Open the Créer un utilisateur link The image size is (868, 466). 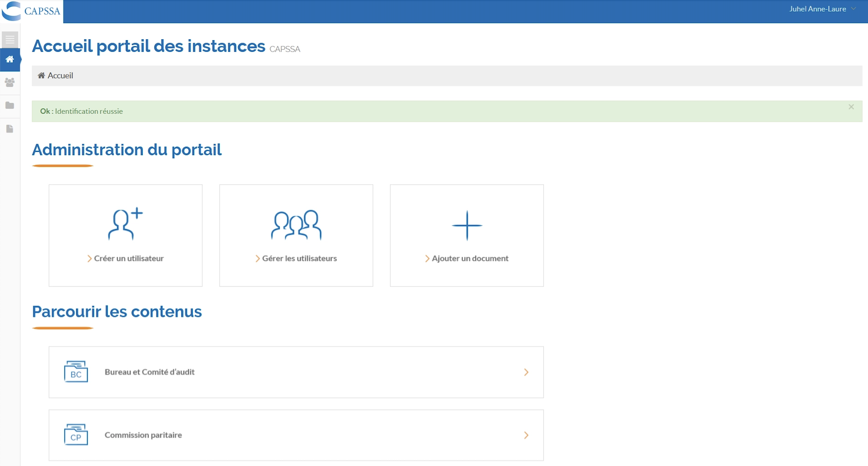click(x=128, y=258)
